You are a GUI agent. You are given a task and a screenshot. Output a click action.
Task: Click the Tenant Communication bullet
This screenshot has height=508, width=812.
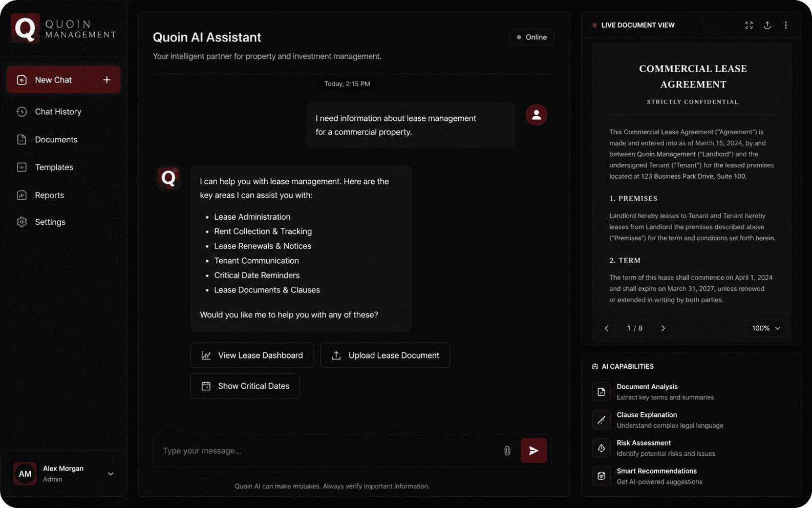click(257, 261)
